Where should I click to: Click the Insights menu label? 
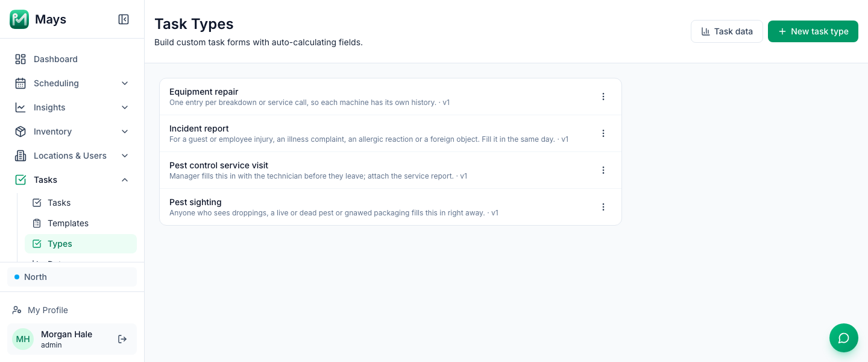pyautogui.click(x=49, y=107)
